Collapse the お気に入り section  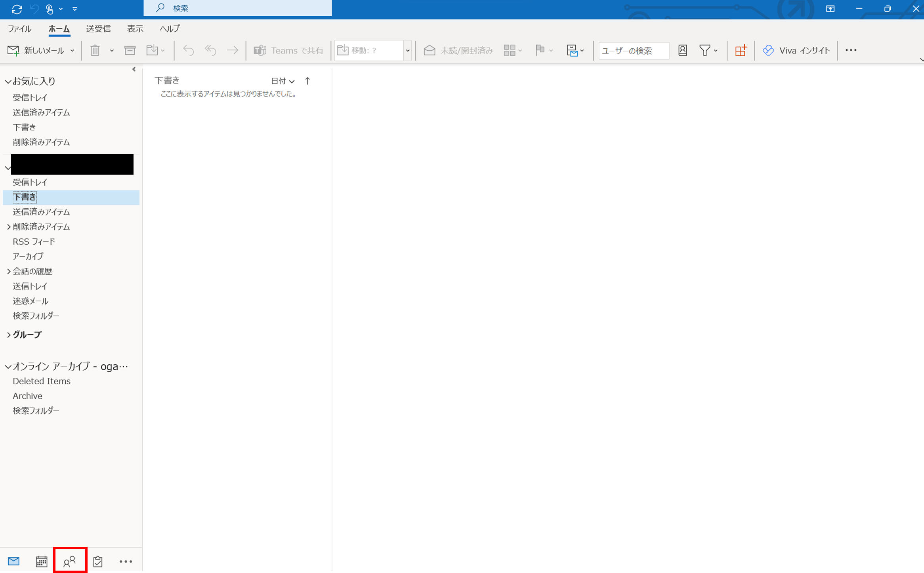click(x=8, y=82)
